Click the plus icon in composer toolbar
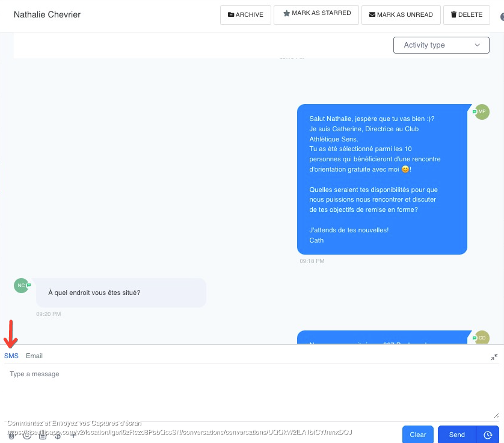The image size is (504, 443). pyautogui.click(x=73, y=436)
